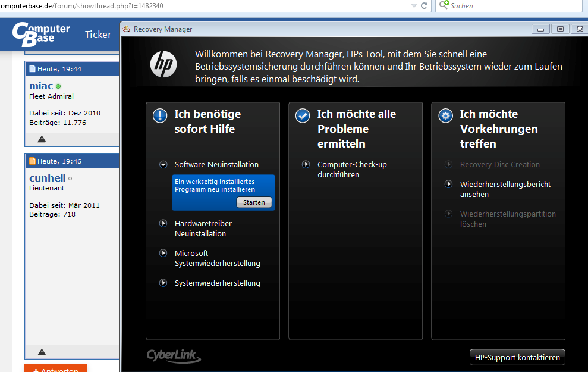Click 'Beiträge: 718' text under cunhell
Image resolution: width=588 pixels, height=372 pixels.
click(x=52, y=214)
